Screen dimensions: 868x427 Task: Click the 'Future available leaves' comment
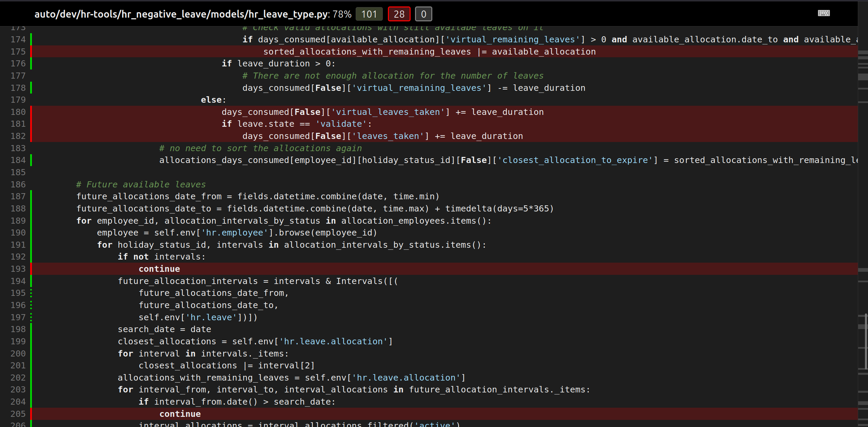click(x=141, y=184)
